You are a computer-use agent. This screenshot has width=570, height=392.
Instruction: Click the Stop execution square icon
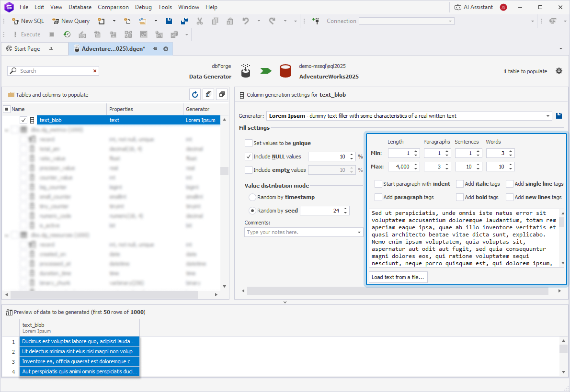pyautogui.click(x=52, y=34)
